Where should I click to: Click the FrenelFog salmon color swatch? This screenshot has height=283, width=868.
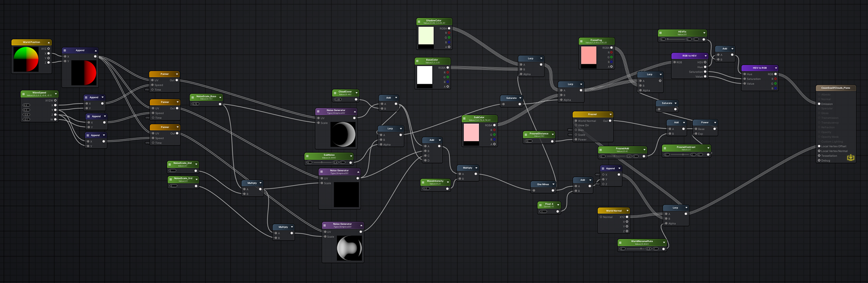(589, 55)
